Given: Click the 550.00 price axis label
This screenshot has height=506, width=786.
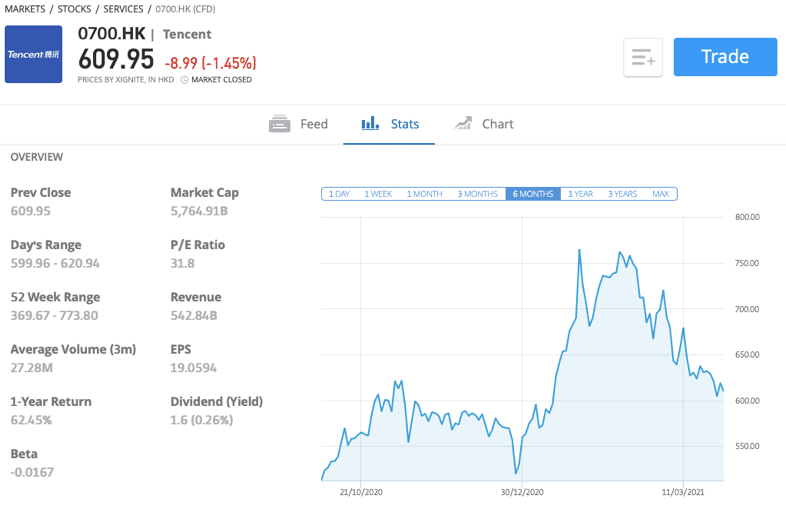Looking at the screenshot, I should [747, 446].
